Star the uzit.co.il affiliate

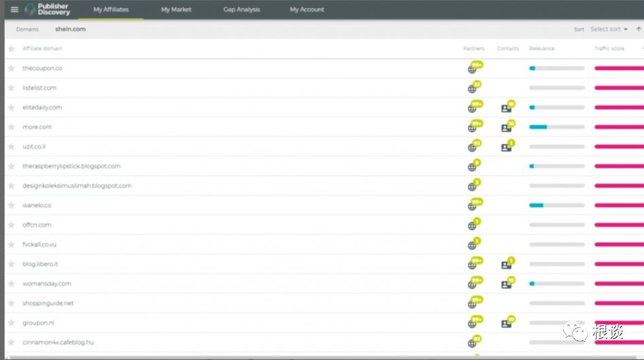pyautogui.click(x=12, y=147)
